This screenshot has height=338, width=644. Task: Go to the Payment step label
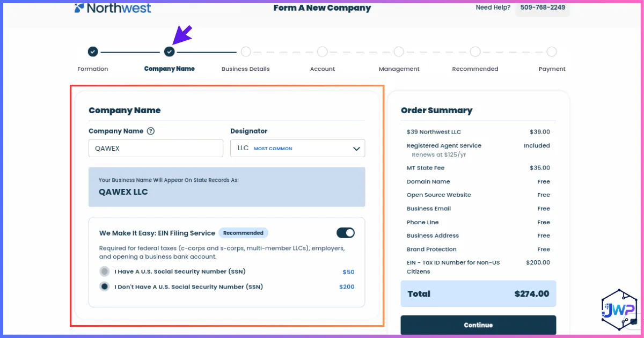(x=552, y=69)
